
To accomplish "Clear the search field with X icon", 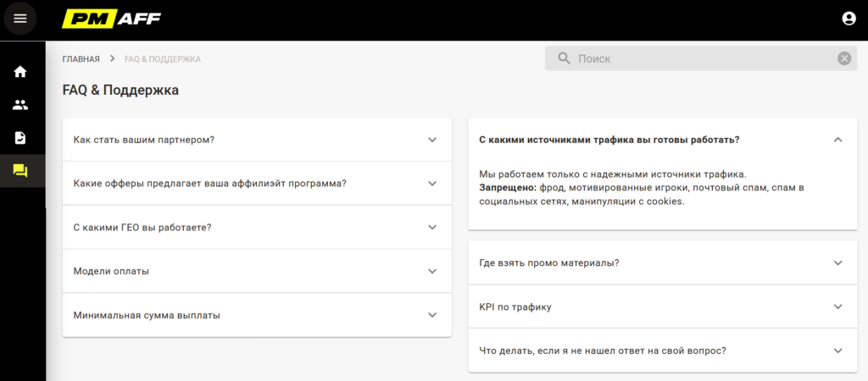I will click(x=843, y=58).
